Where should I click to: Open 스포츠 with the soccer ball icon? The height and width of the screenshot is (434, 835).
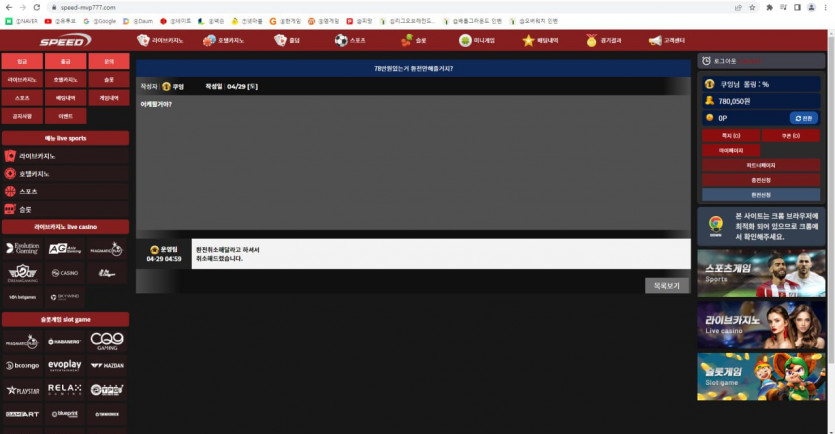[x=350, y=40]
